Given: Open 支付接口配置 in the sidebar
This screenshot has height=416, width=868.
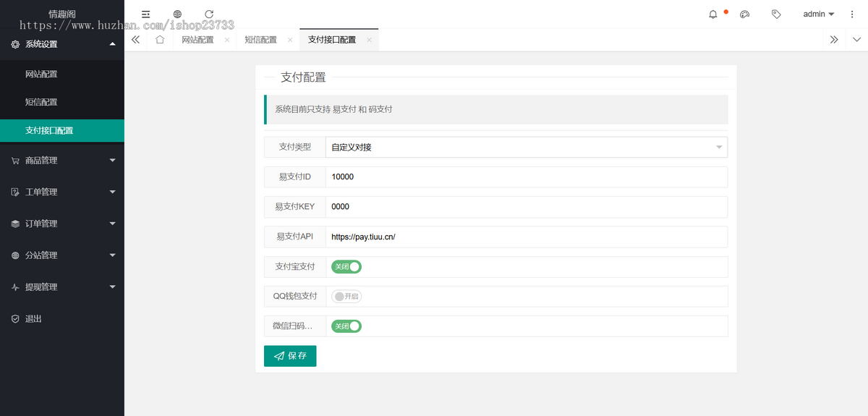Looking at the screenshot, I should [x=62, y=130].
